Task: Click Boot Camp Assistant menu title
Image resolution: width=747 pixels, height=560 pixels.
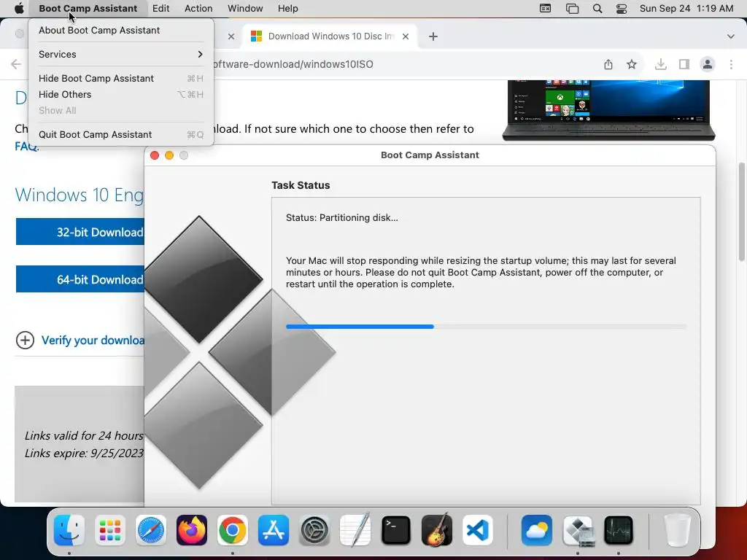Action: [88, 8]
